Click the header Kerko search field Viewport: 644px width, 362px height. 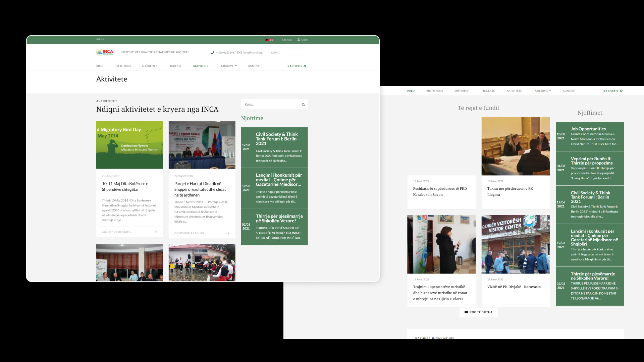click(x=288, y=53)
